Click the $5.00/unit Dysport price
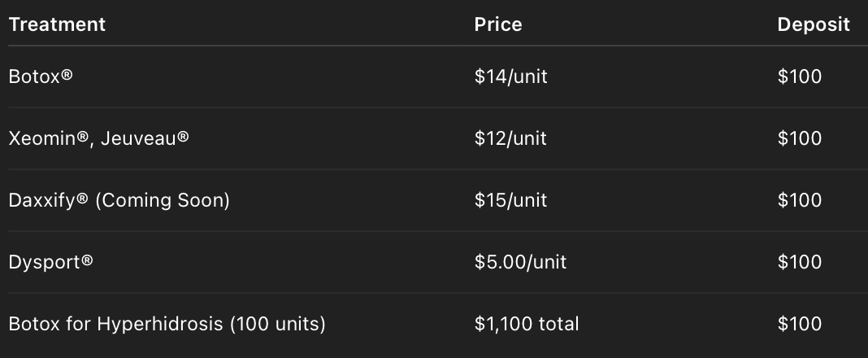This screenshot has height=358, width=868. tap(520, 262)
